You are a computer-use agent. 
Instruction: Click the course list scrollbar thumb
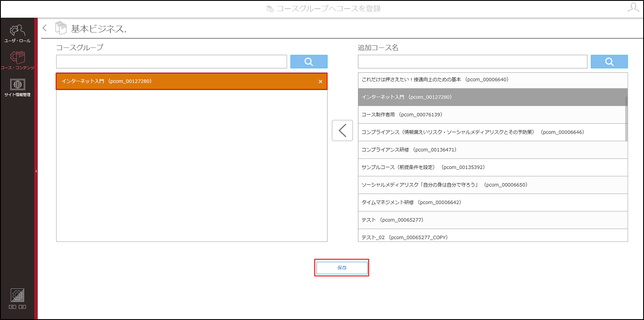point(626,119)
